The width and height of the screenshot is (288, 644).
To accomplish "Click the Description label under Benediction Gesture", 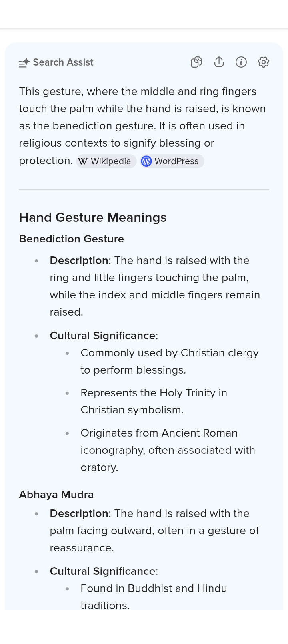I will [79, 260].
